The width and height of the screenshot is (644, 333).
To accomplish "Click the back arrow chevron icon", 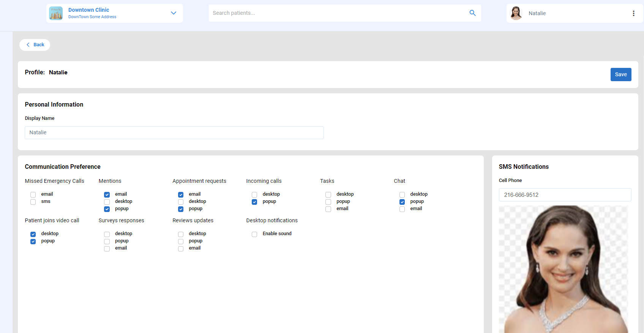I will coord(28,45).
